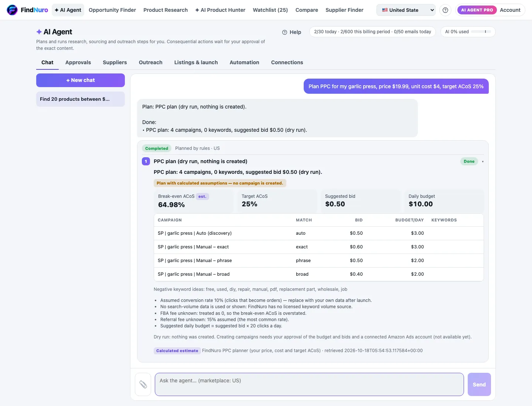The height and width of the screenshot is (406, 532).
Task: Click 'Planned by rules · US' label
Action: [x=197, y=148]
